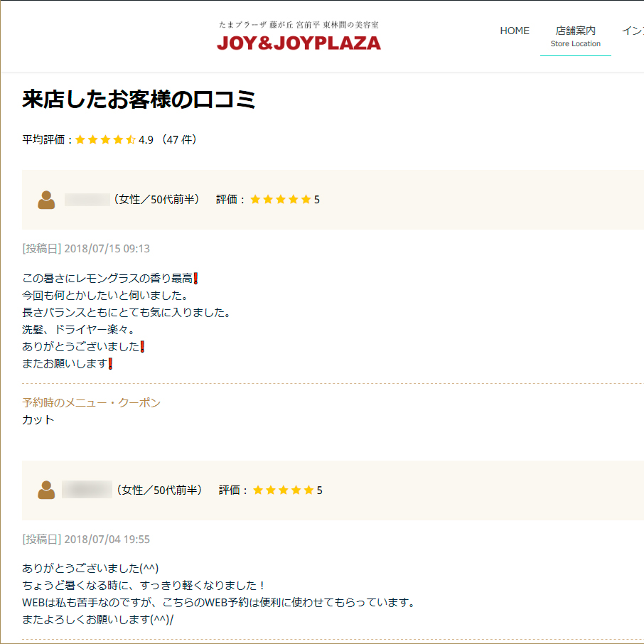644x644 pixels.
Task: Open the HOME menu item
Action: 515,31
